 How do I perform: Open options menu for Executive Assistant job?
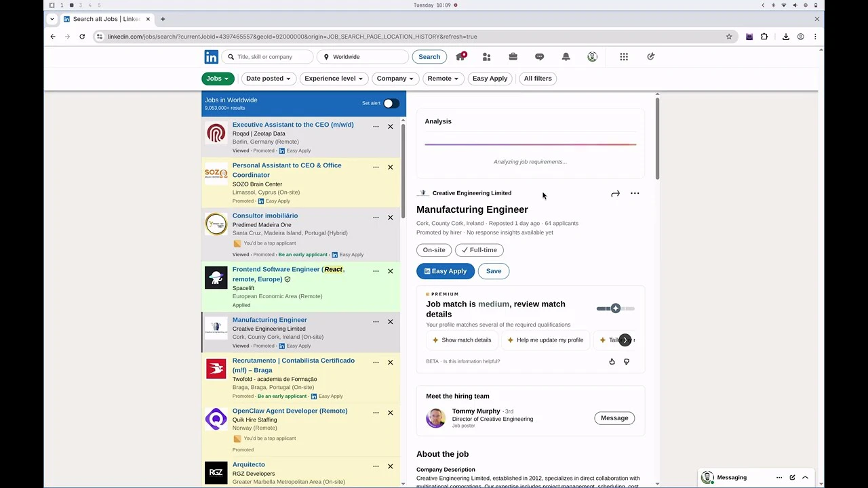376,127
